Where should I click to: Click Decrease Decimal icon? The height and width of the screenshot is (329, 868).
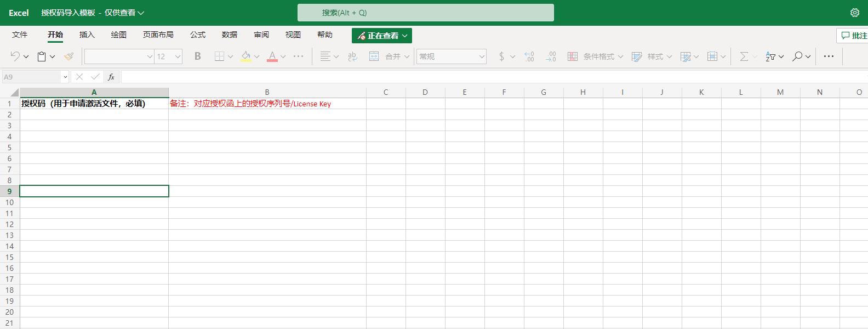coord(551,56)
